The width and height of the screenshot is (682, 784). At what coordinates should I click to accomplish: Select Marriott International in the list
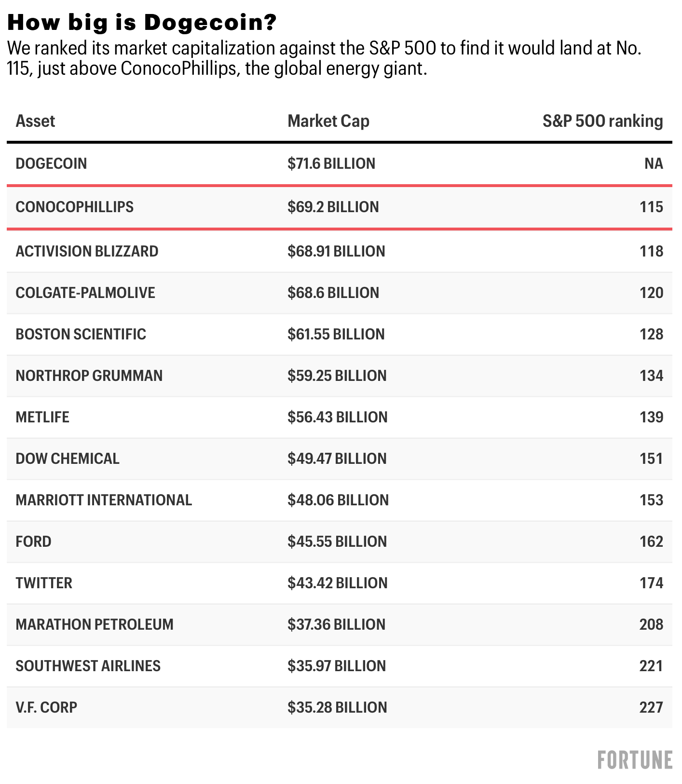[104, 500]
